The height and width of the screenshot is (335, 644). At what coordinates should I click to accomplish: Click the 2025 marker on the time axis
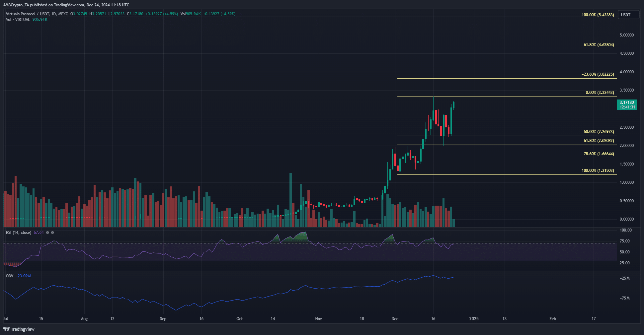pos(474,319)
